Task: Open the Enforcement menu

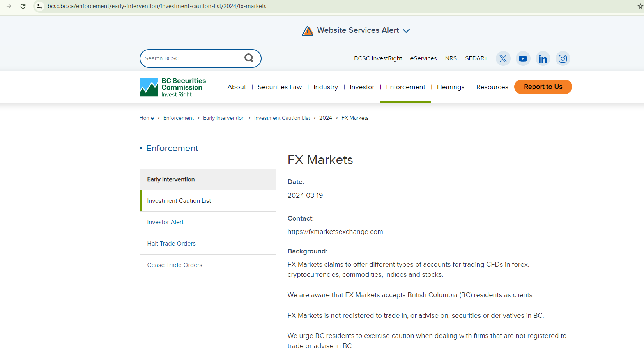Action: coord(405,87)
